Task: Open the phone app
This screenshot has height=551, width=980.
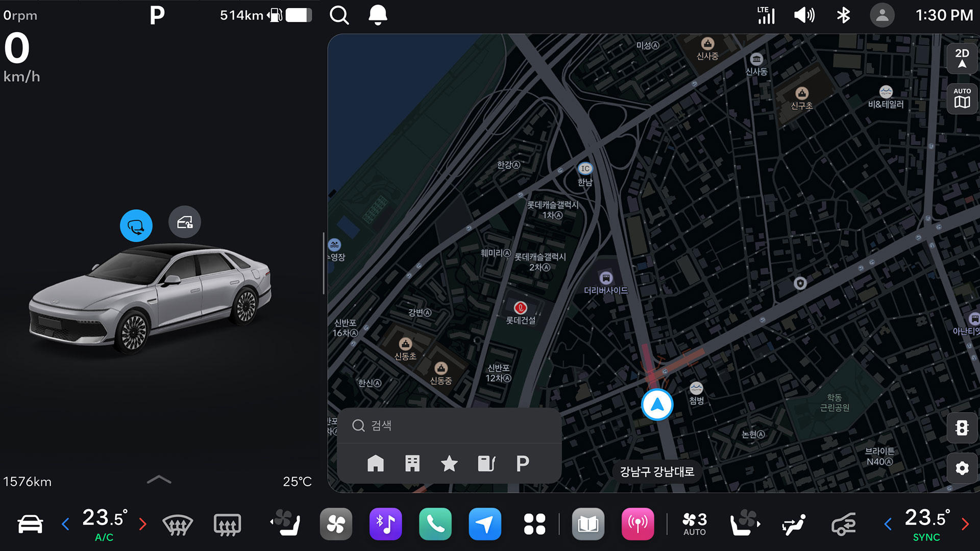Action: click(435, 524)
